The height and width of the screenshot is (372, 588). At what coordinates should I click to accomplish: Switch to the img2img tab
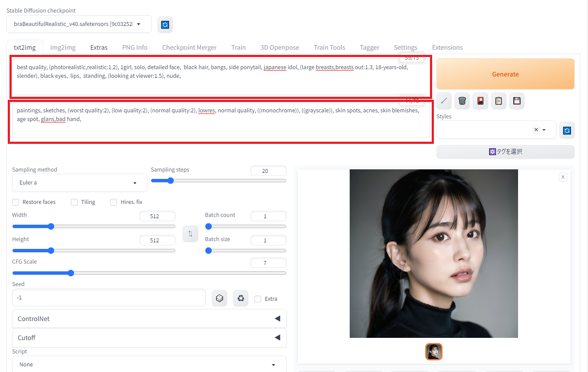tap(63, 48)
